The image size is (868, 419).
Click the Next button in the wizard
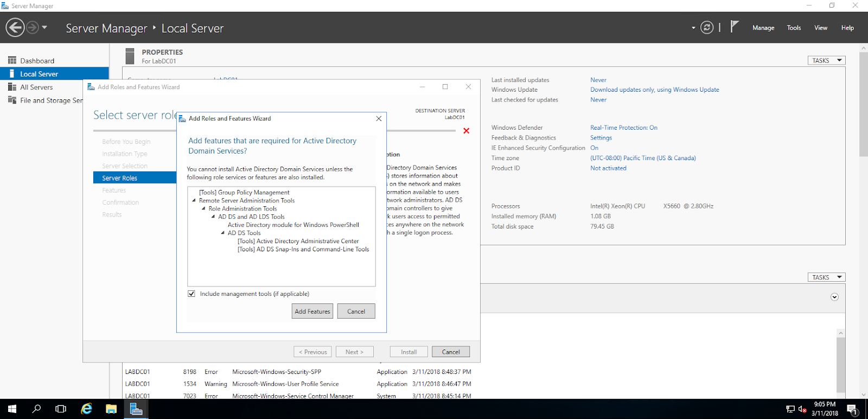(354, 352)
